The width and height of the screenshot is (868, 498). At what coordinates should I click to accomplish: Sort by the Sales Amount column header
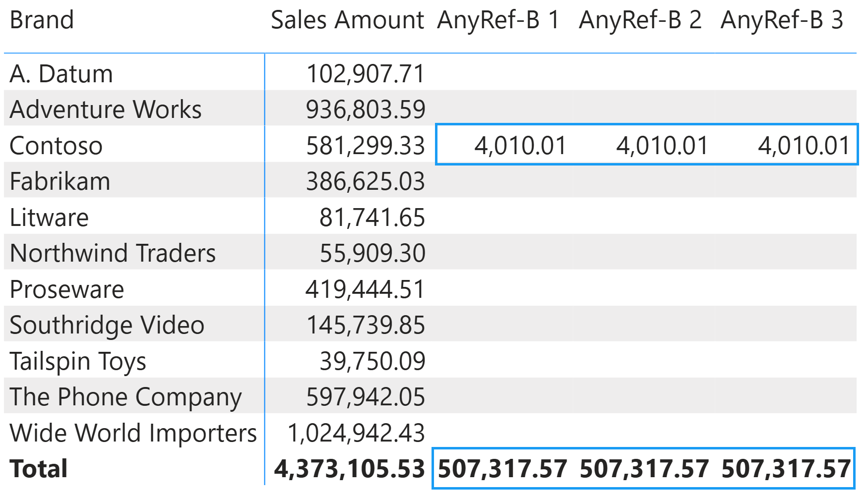(x=347, y=21)
